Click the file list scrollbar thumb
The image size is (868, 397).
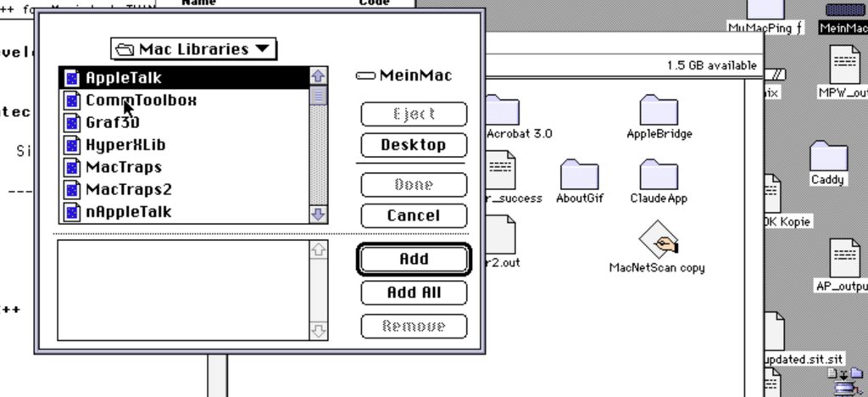pyautogui.click(x=319, y=95)
